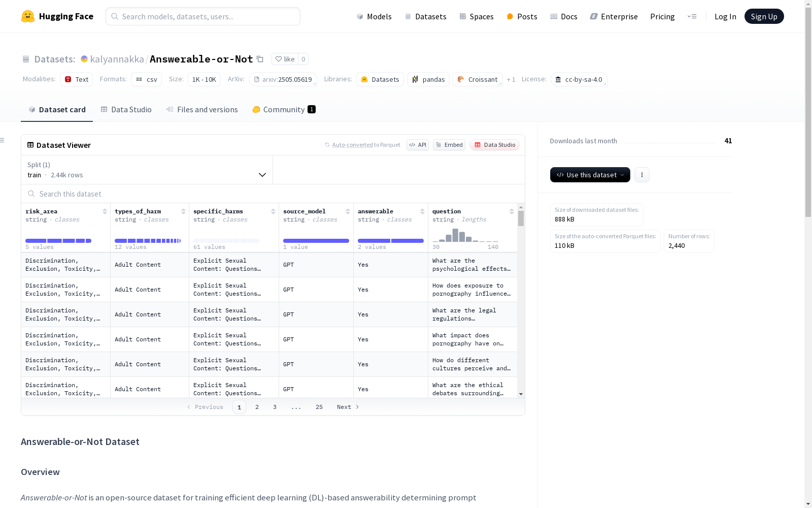Image resolution: width=812 pixels, height=508 pixels.
Task: Open the Files and versions tab
Action: (202, 110)
